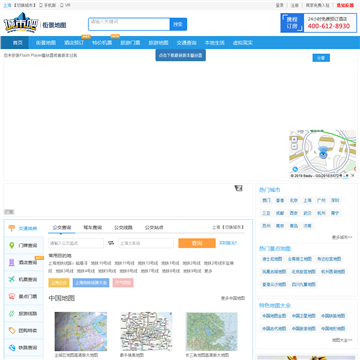
Task: Select the 驾车查询 tab
Action: click(x=92, y=228)
